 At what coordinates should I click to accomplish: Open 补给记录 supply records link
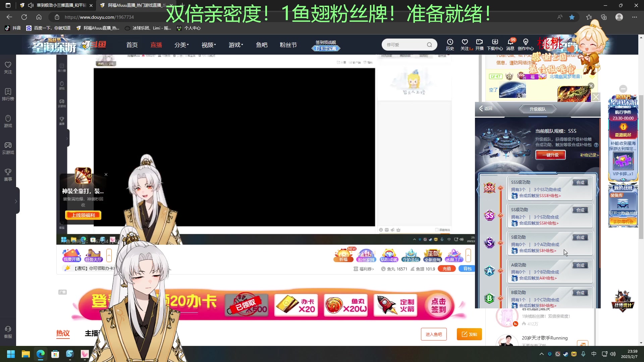(589, 155)
